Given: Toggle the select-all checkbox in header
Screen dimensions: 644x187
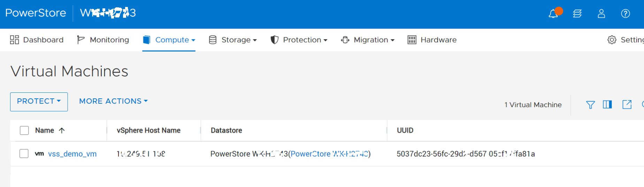Looking at the screenshot, I should click(x=24, y=130).
